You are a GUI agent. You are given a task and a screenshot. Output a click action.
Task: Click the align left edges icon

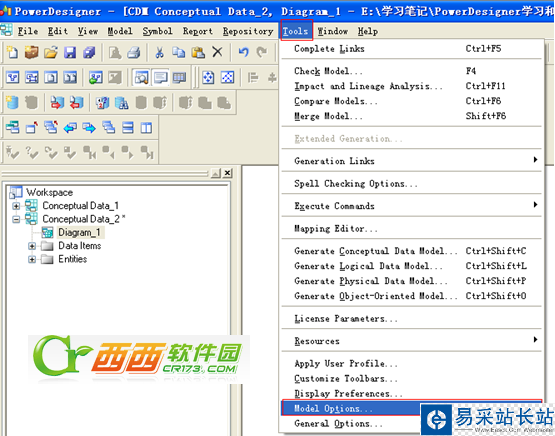(x=253, y=78)
